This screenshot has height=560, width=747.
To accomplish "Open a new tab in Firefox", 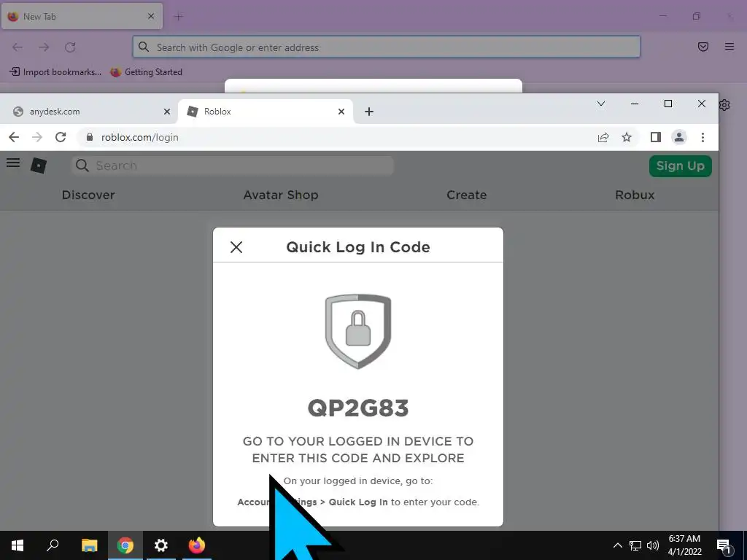I will pyautogui.click(x=179, y=17).
